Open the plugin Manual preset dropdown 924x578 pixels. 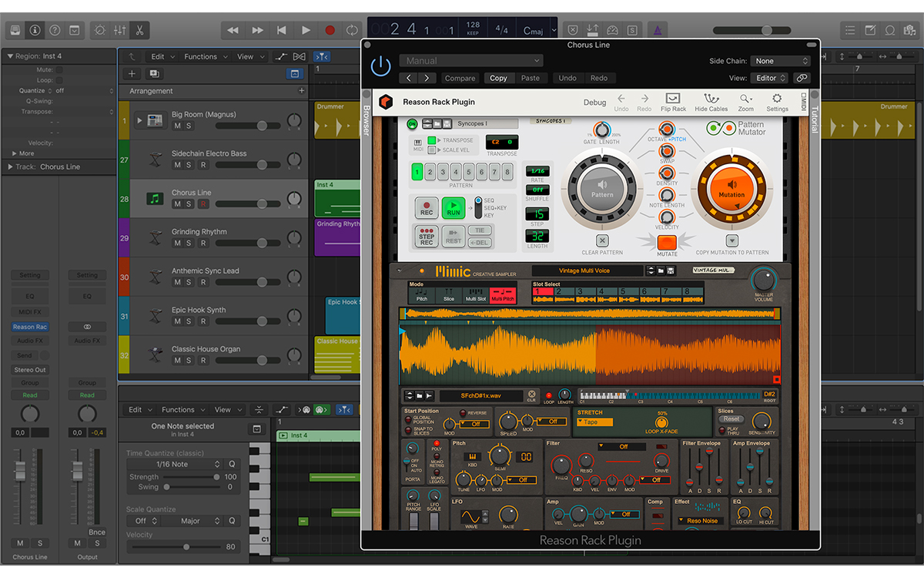(471, 61)
